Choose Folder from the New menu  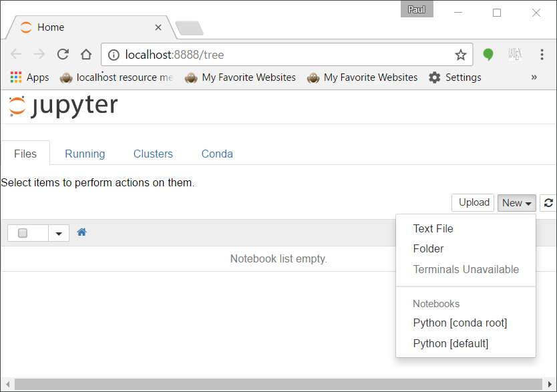click(428, 248)
